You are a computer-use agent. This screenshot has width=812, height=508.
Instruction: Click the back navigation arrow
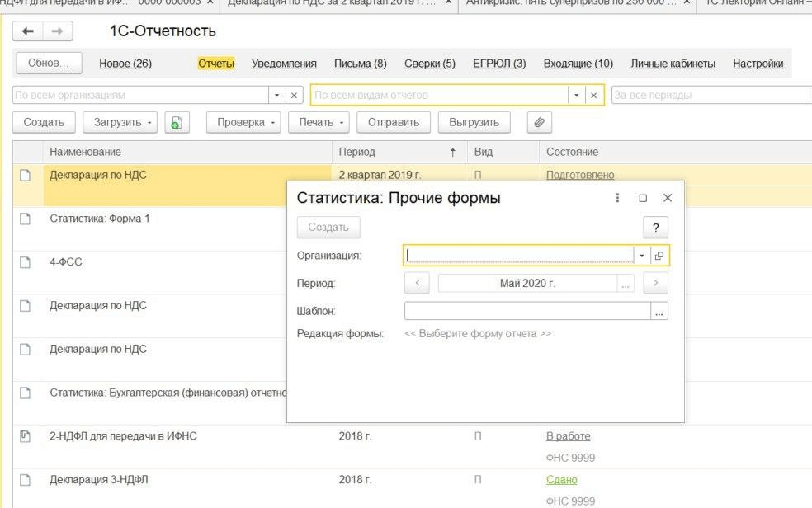(x=29, y=31)
